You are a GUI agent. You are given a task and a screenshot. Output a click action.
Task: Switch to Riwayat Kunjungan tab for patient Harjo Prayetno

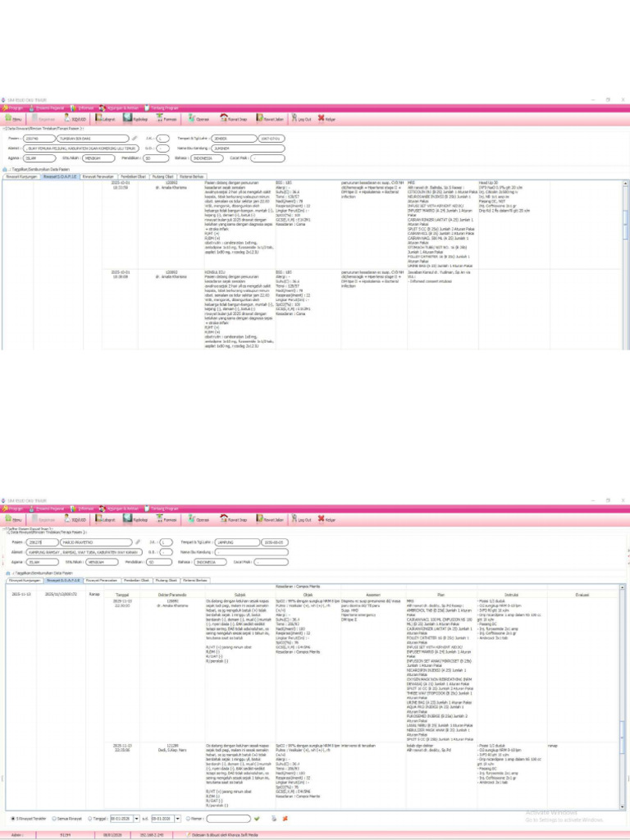point(24,580)
